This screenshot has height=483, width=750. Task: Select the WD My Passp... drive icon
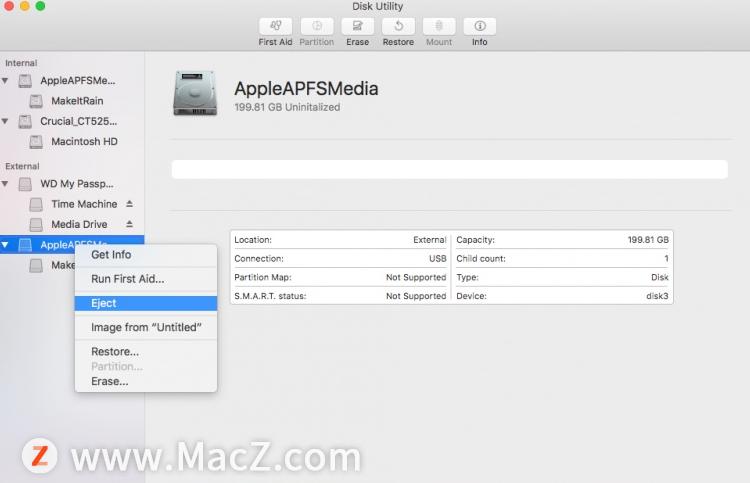[25, 184]
